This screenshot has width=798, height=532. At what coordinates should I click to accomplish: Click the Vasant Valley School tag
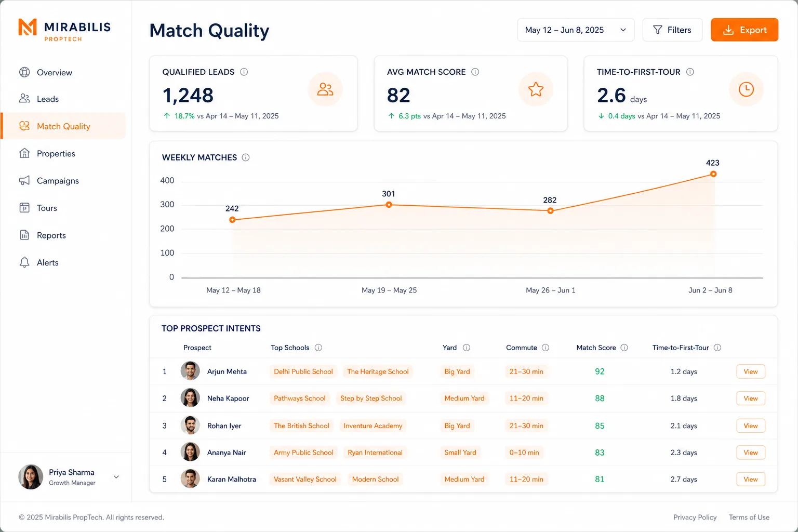click(305, 479)
